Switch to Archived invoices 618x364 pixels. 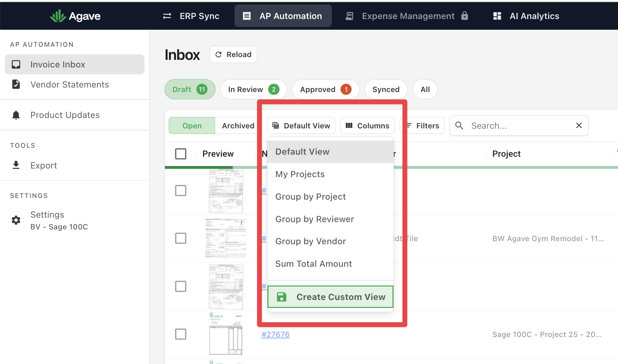(238, 126)
